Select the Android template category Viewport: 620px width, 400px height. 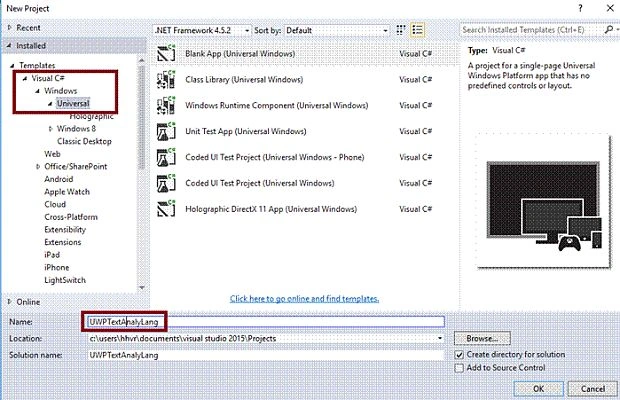click(59, 179)
